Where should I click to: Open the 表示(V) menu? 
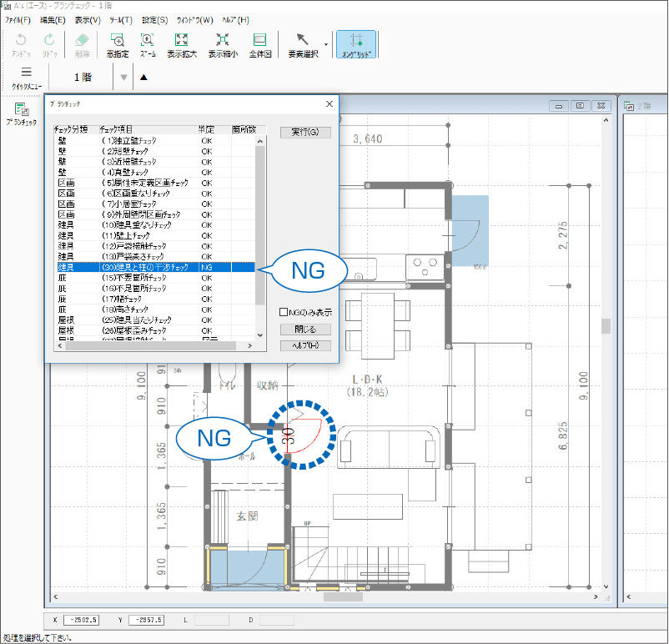click(x=88, y=20)
